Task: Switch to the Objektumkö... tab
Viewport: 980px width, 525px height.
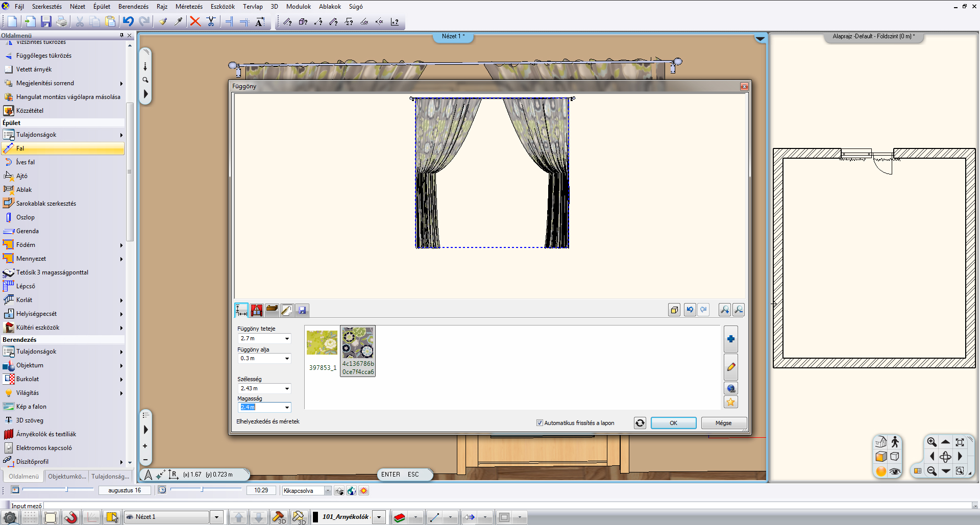Action: (67, 477)
